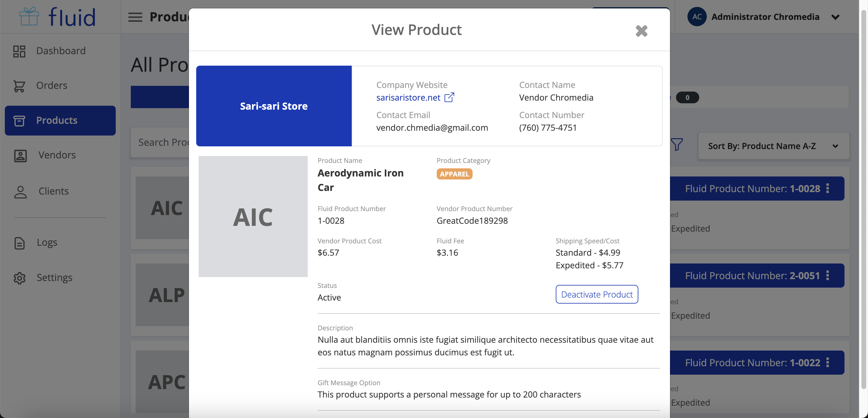This screenshot has width=868, height=418.
Task: Go to Dashboard in the sidebar
Action: point(61,51)
